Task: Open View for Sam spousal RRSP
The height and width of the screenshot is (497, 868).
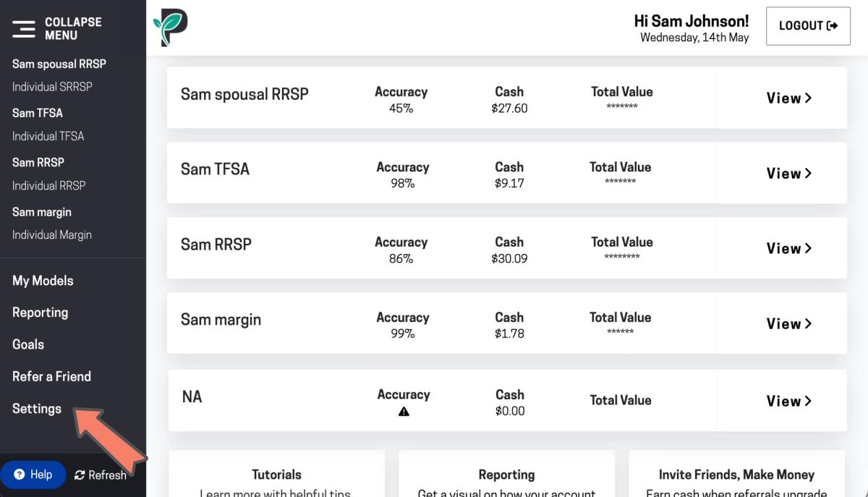Action: point(788,98)
